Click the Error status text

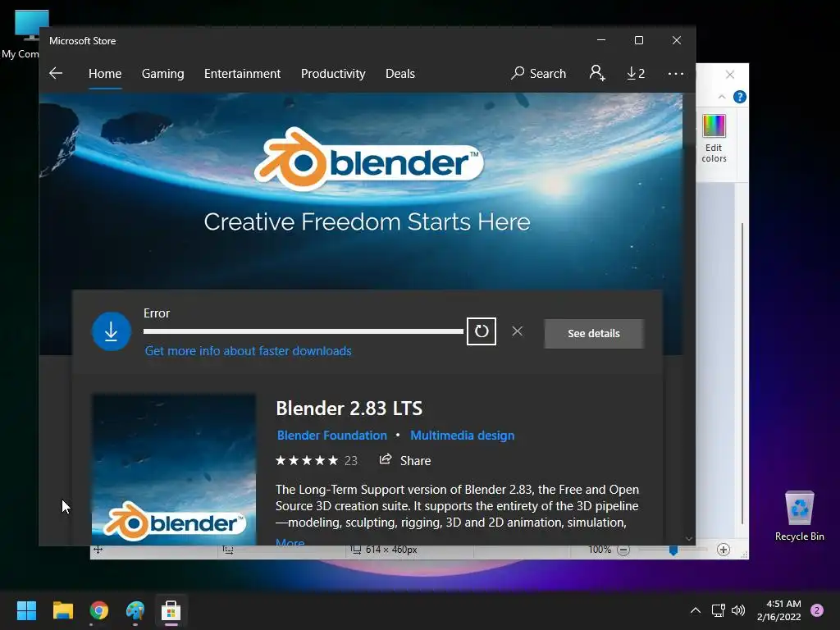coord(157,313)
